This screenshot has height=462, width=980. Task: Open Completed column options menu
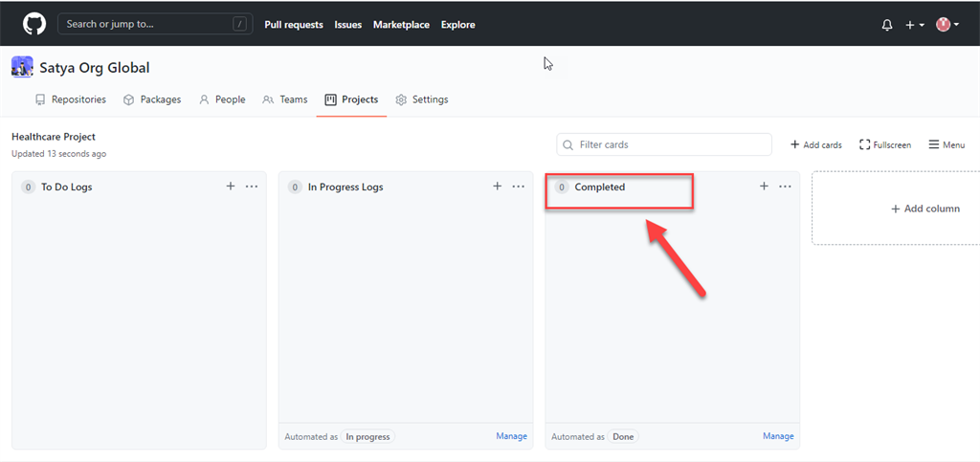coord(785,187)
